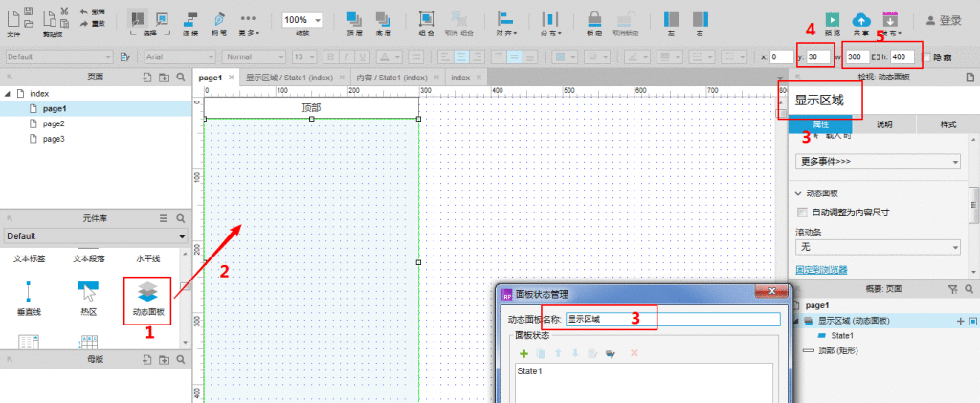Click the width field showing 300
The height and width of the screenshot is (403, 980).
[857, 56]
